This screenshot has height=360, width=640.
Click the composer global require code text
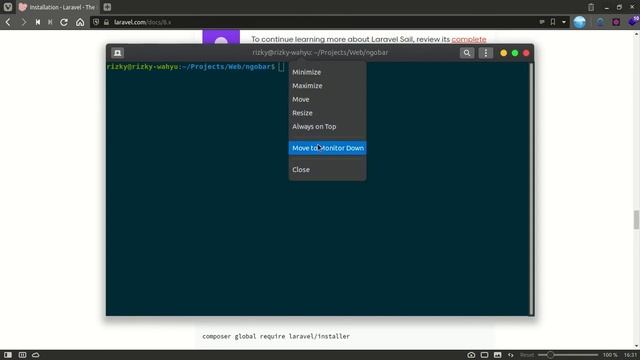pyautogui.click(x=276, y=336)
